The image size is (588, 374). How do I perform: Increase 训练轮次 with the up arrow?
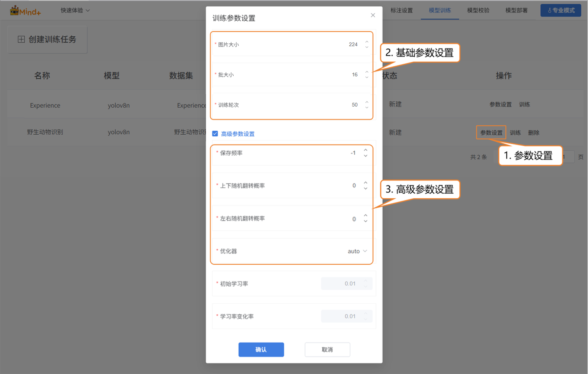[x=366, y=102]
